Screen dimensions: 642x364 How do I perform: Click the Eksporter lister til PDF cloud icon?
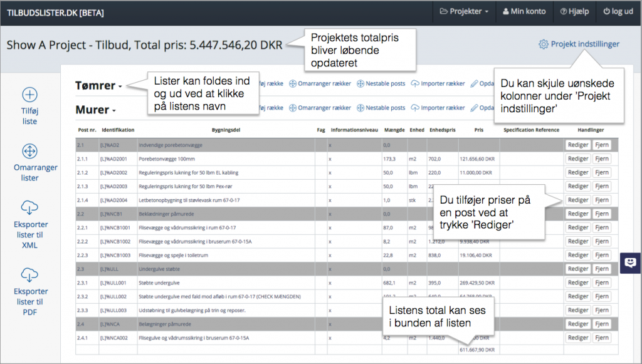[29, 274]
